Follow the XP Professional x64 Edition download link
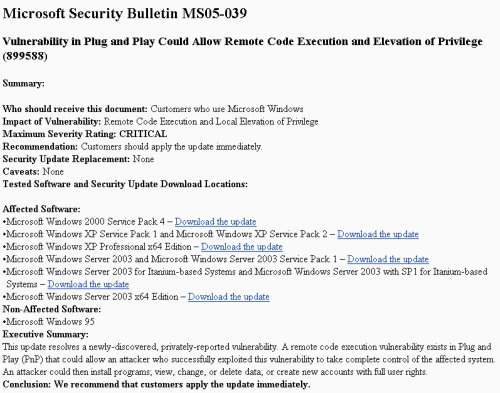 click(242, 247)
